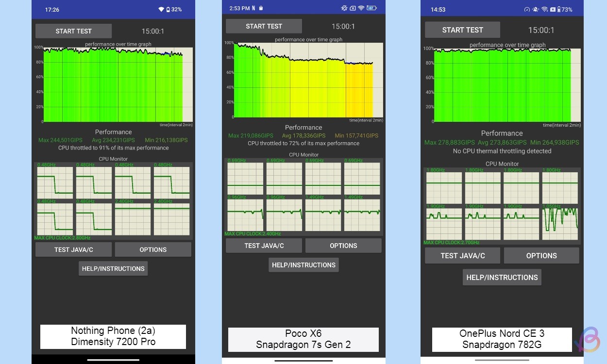Click 'CPU throttled to 91% of its max performance'
Image resolution: width=607 pixels, height=364 pixels.
coord(114,148)
